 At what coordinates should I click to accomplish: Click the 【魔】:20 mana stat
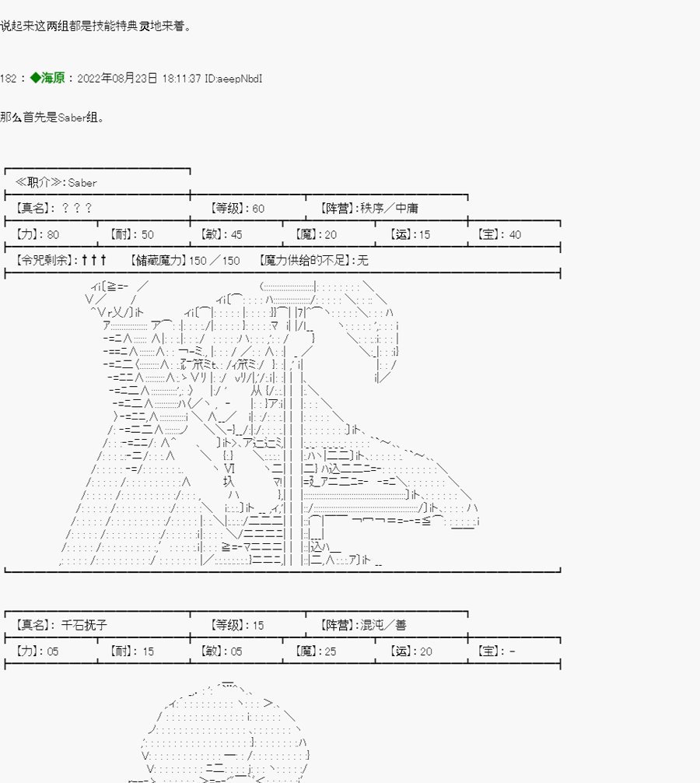click(315, 234)
